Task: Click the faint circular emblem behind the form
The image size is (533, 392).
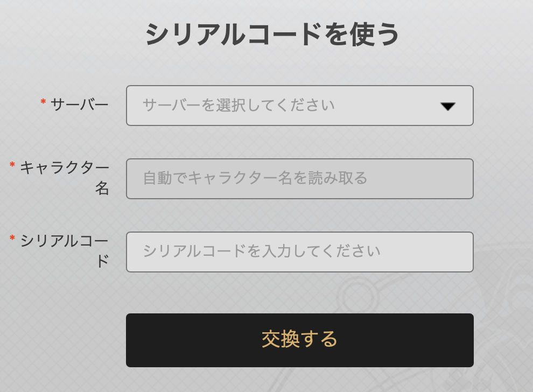Action: [357, 297]
